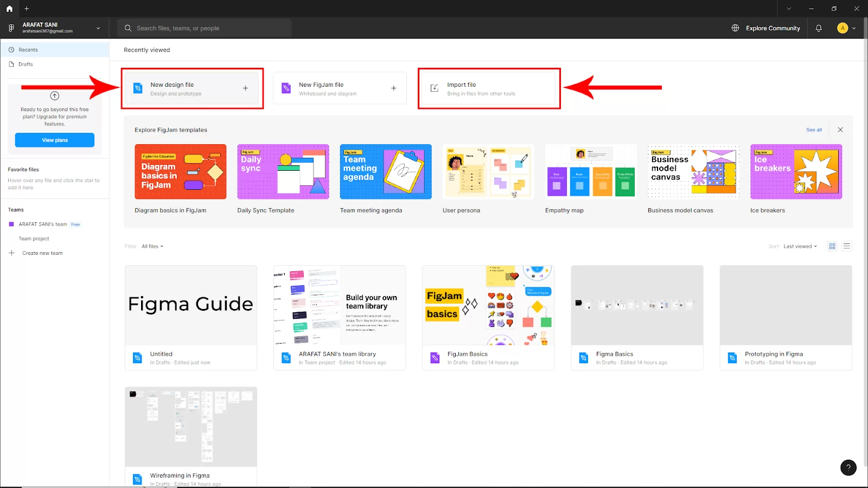The height and width of the screenshot is (488, 868).
Task: Click the import arrow icon
Action: point(435,88)
